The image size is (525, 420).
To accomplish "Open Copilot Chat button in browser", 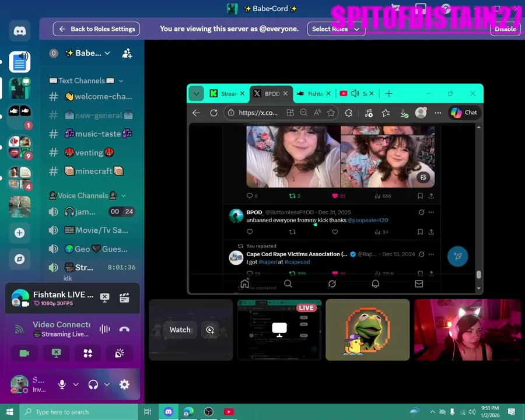I will tap(464, 113).
